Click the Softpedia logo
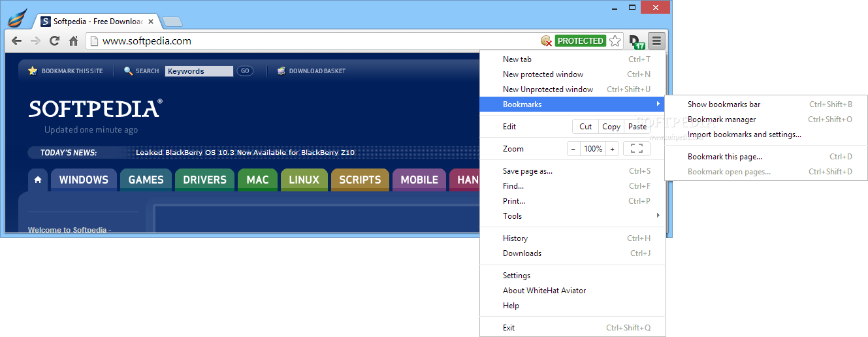868x337 pixels. 95,108
